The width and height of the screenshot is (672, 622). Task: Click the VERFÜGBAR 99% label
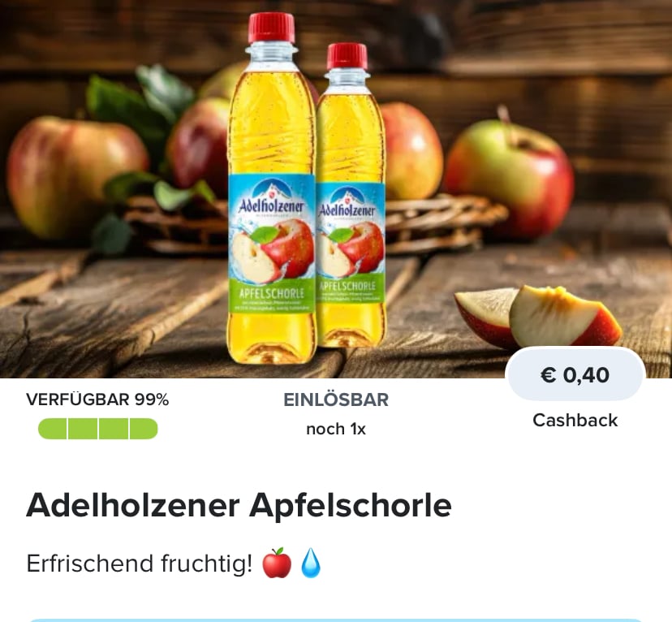click(97, 400)
